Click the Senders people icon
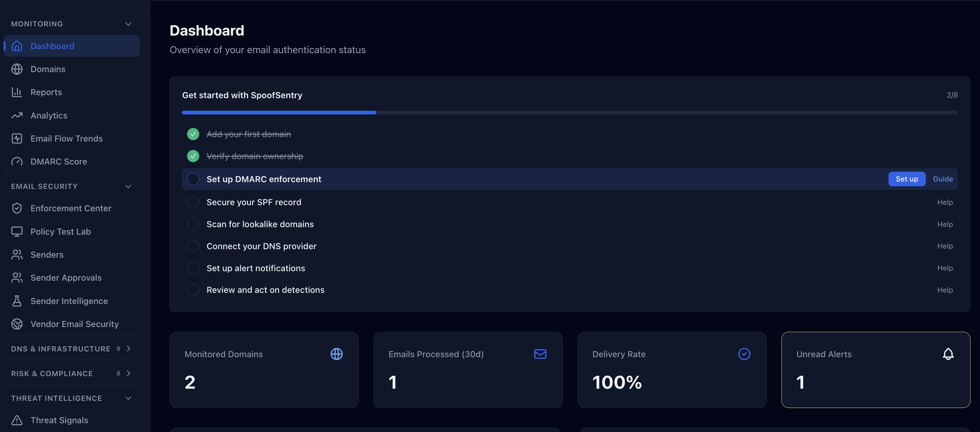The image size is (980, 432). 17,255
